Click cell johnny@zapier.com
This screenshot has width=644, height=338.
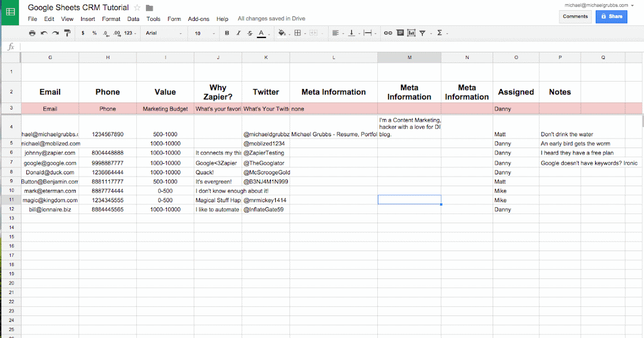pos(50,153)
